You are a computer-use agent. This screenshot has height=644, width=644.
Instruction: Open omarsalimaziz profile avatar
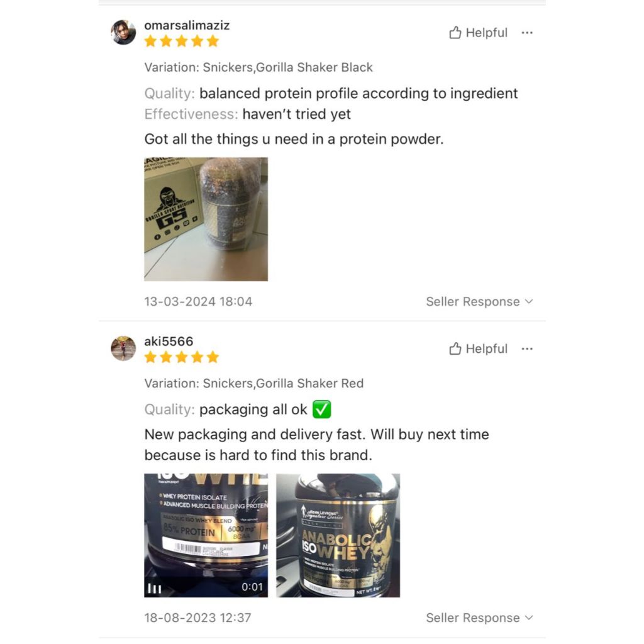click(123, 32)
